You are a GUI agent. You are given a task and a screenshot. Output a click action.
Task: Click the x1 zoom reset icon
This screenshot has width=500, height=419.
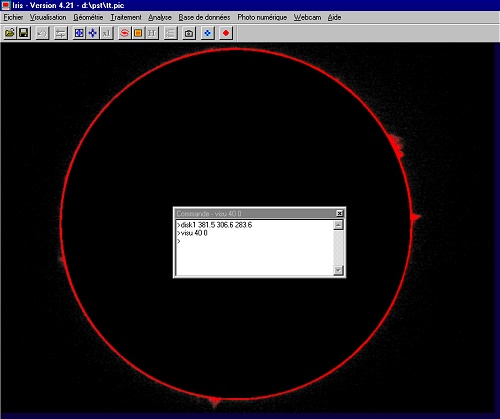pos(106,33)
